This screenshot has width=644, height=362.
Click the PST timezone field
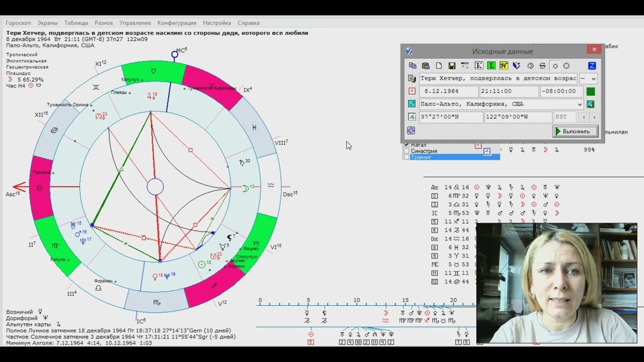click(x=566, y=117)
